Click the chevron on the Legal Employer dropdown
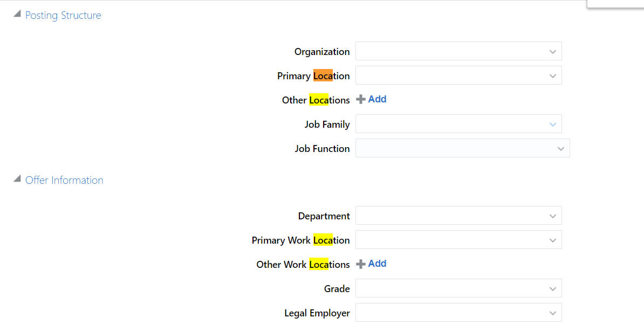The image size is (644, 332). 552,313
